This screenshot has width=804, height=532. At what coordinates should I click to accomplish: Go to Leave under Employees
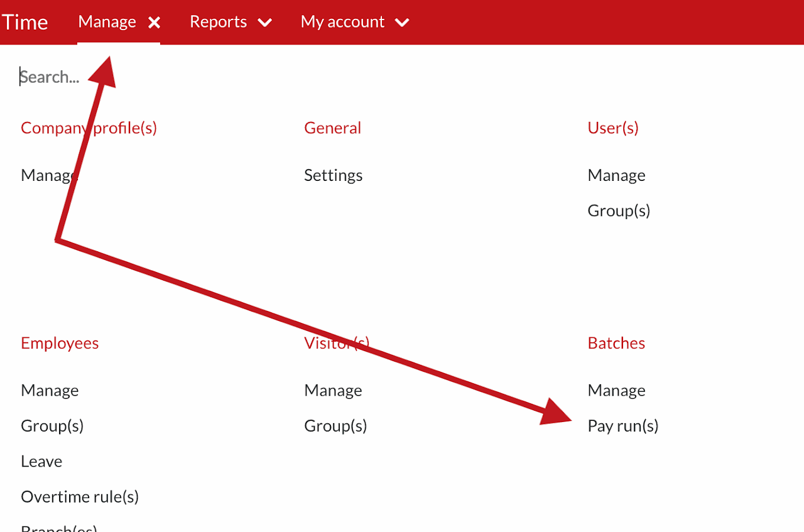pos(41,462)
